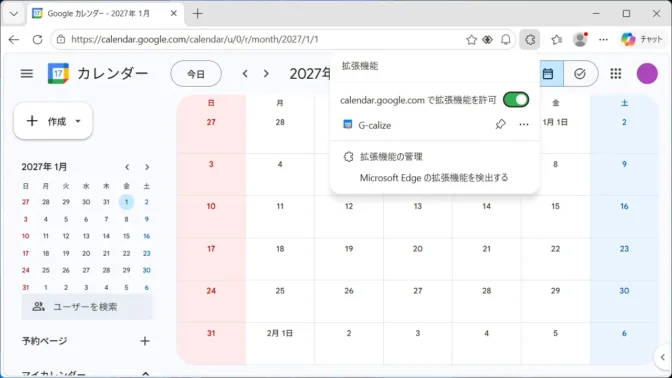Click 2月 1日 cell in main calendar

tap(280, 333)
